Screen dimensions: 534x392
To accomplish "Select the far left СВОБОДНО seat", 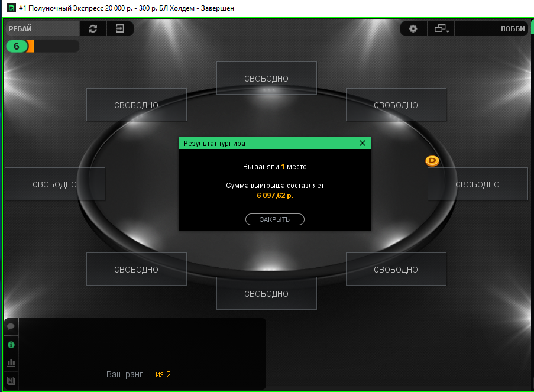I will (x=55, y=184).
